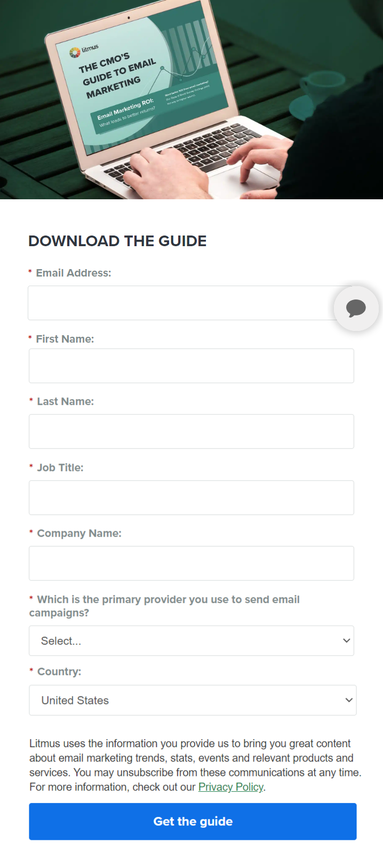Click the Download the Guide heading
The height and width of the screenshot is (868, 383).
(x=117, y=241)
